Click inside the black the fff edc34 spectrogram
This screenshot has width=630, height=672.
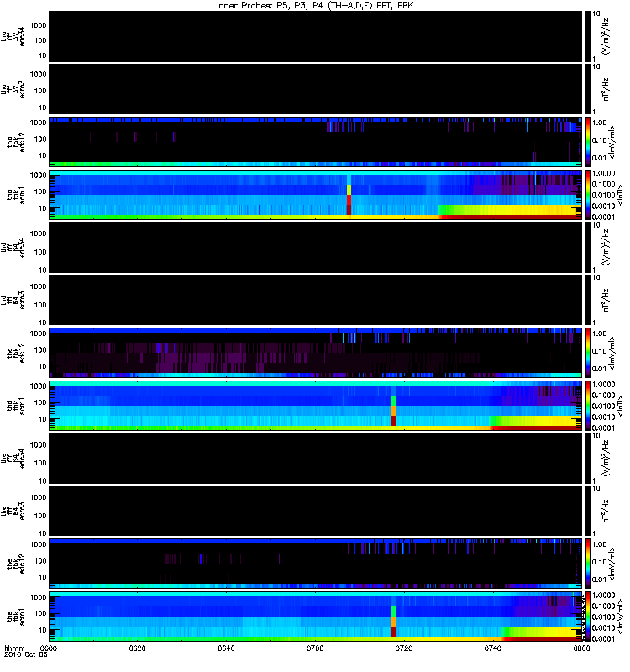pyautogui.click(x=316, y=459)
